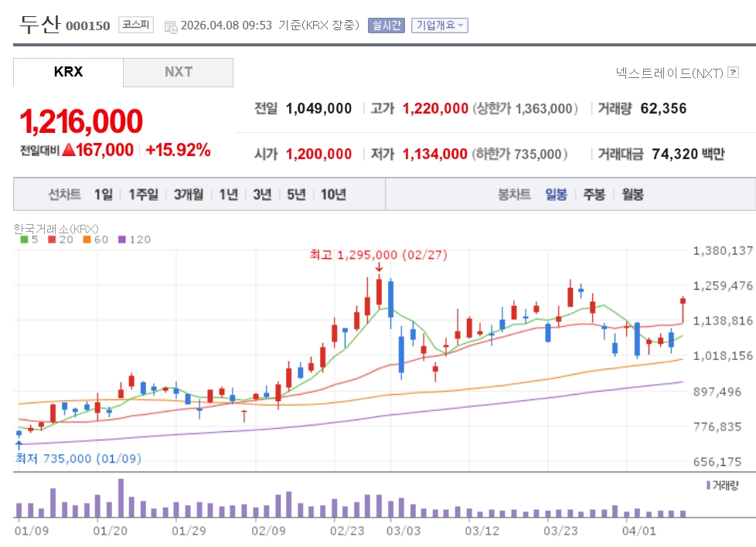This screenshot has width=756, height=547.
Task: Click the clock icon beside the timestamp
Action: tap(170, 25)
